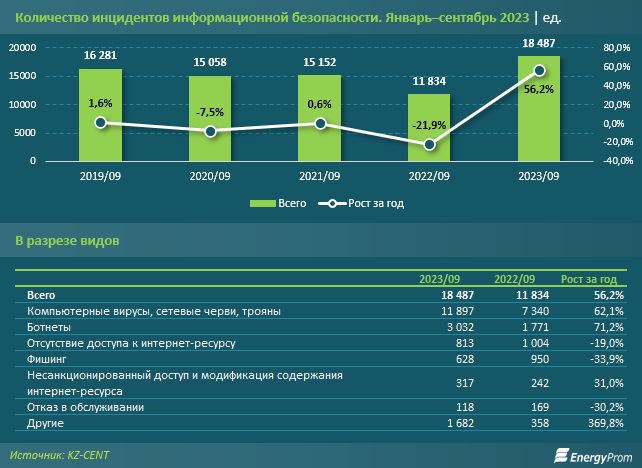Click the 56,2% line data point
This screenshot has width=642, height=468.
click(539, 70)
